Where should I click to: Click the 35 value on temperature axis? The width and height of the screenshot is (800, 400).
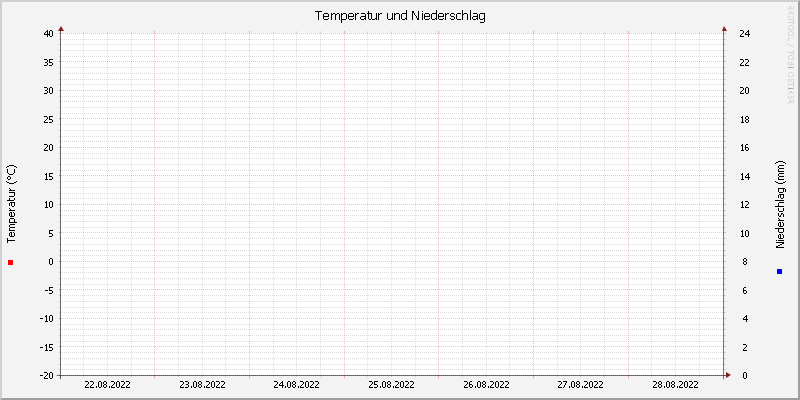tap(48, 62)
